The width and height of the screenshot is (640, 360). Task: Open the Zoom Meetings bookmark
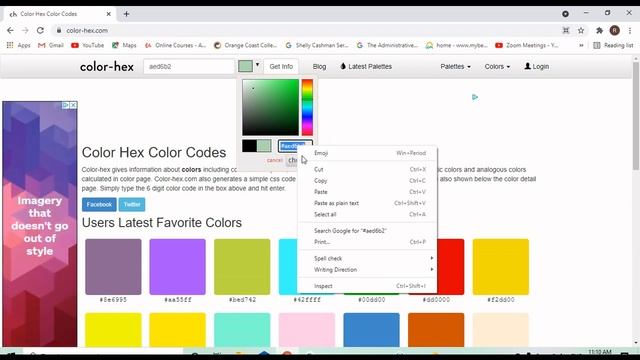527,45
